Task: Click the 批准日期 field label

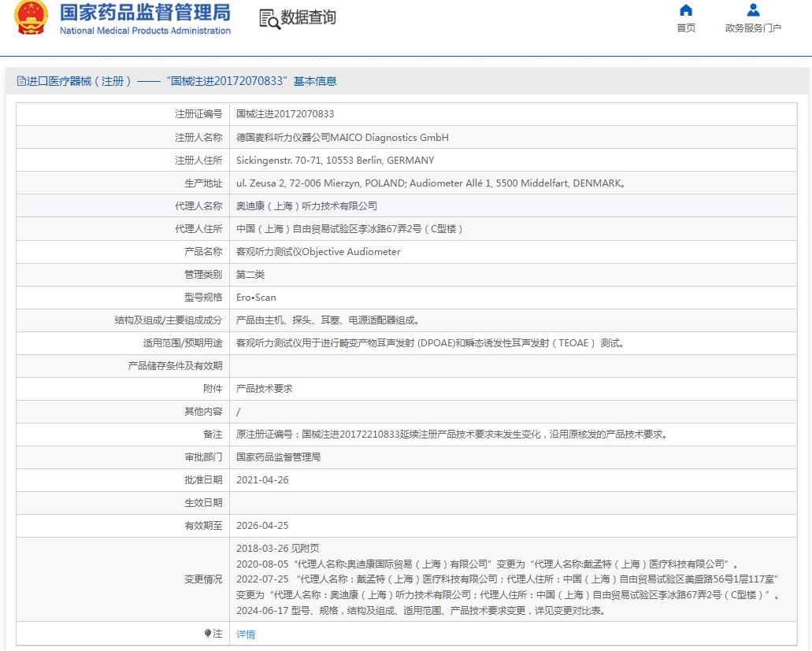Action: [203, 479]
